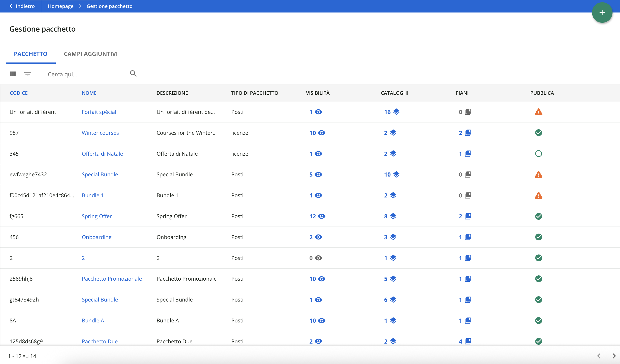Go to the previous page arrow
Screen dimensions: 620x364
(599, 356)
